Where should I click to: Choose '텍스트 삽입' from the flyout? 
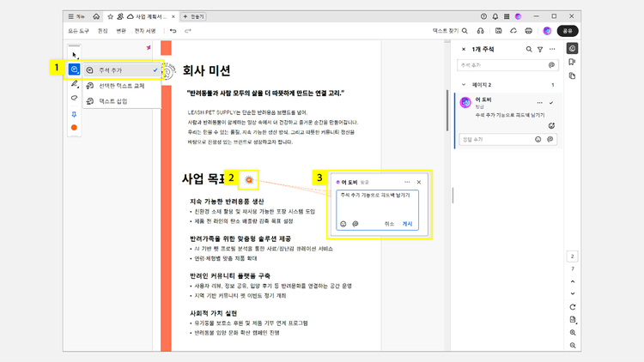click(x=122, y=101)
